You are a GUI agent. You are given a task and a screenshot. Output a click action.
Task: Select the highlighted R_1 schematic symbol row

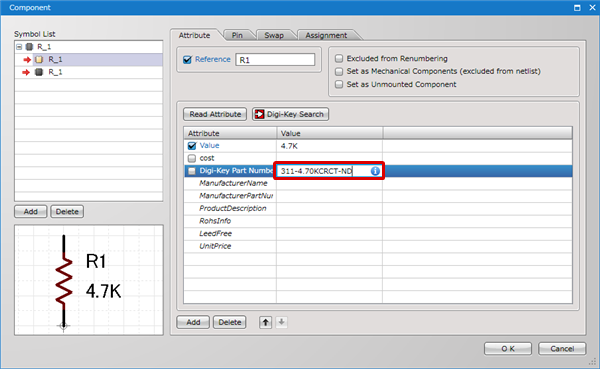pos(89,60)
